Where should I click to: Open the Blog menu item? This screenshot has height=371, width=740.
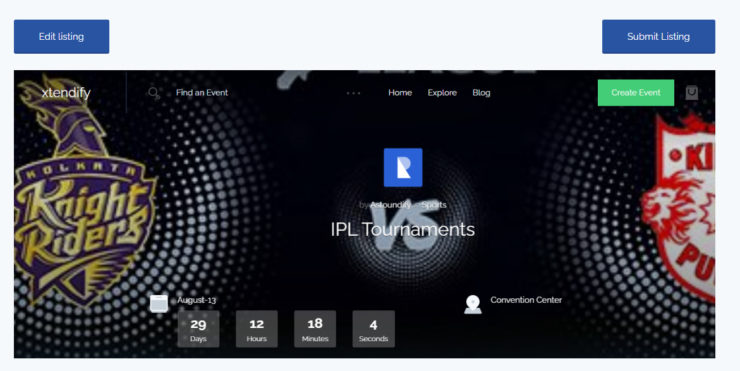(x=481, y=93)
